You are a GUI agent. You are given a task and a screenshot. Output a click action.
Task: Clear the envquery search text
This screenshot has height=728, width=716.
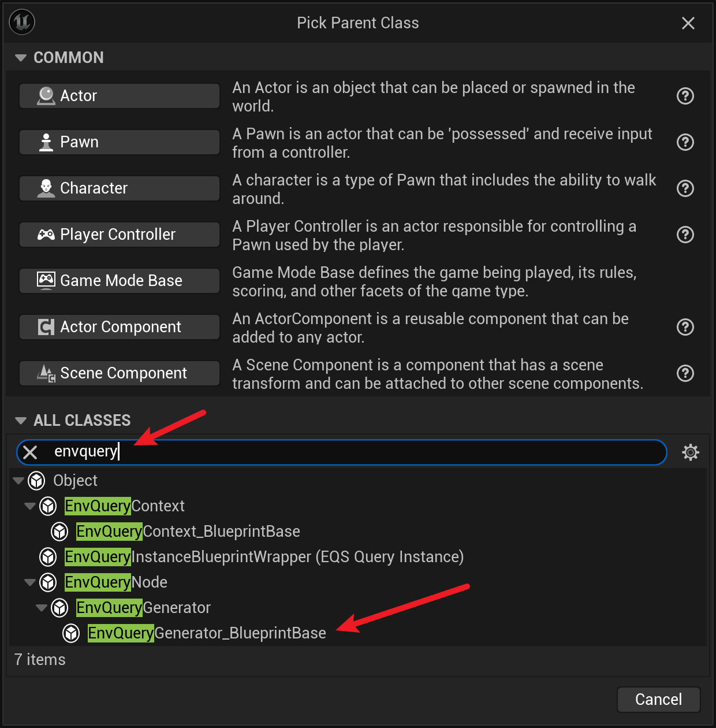(31, 452)
